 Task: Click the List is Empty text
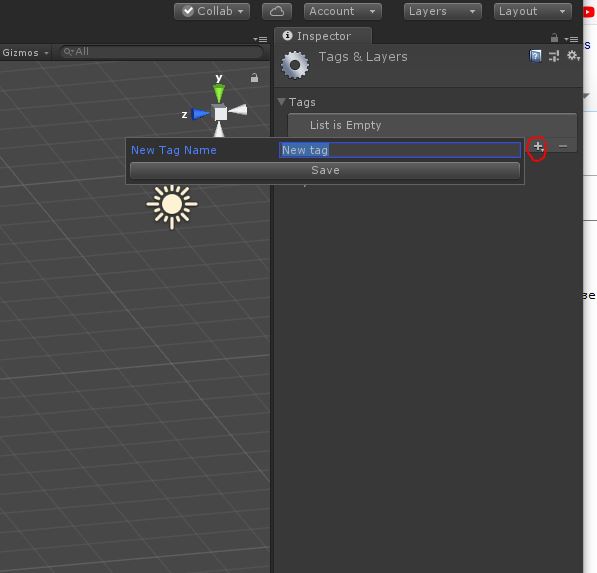pos(345,125)
